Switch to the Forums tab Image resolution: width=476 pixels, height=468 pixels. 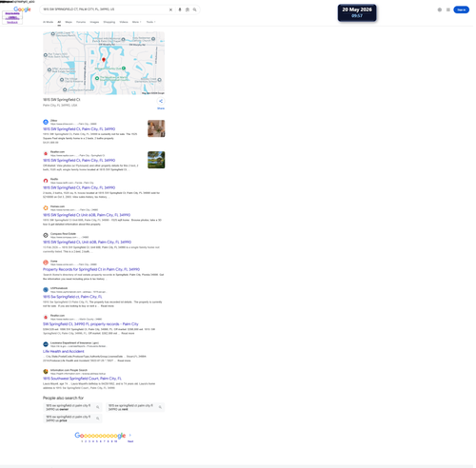point(81,22)
